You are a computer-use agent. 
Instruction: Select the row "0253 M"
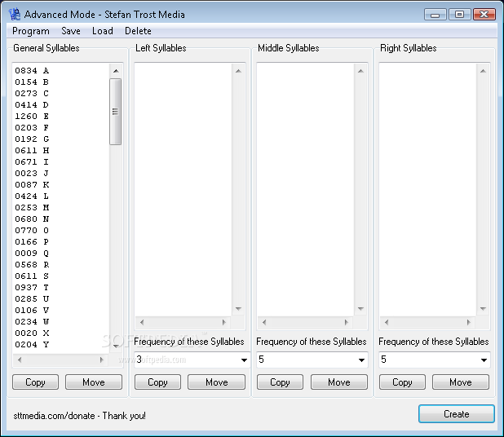coord(32,208)
